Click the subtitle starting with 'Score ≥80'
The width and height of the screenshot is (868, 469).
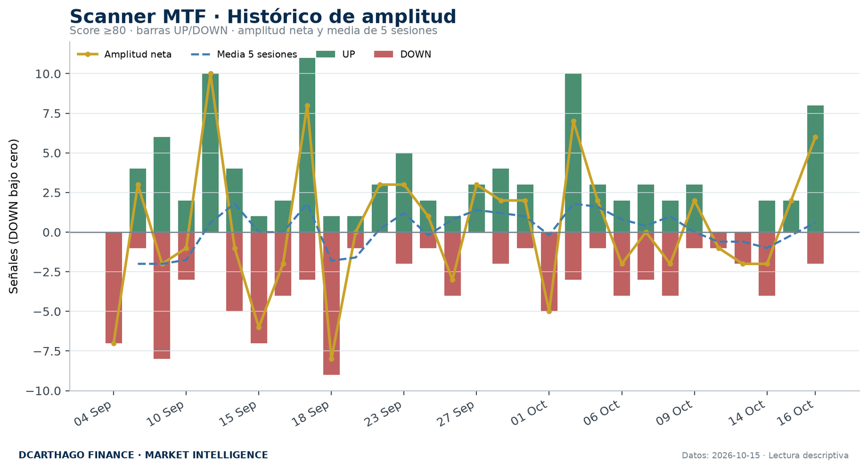pos(253,31)
